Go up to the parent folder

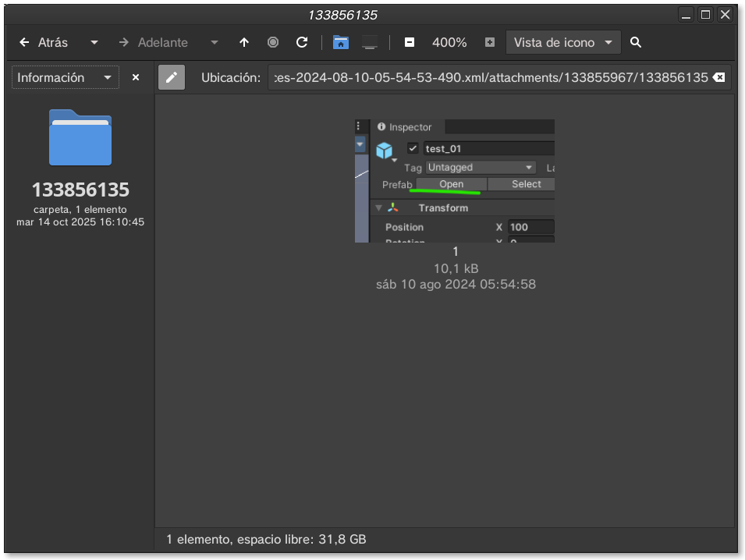pyautogui.click(x=244, y=43)
